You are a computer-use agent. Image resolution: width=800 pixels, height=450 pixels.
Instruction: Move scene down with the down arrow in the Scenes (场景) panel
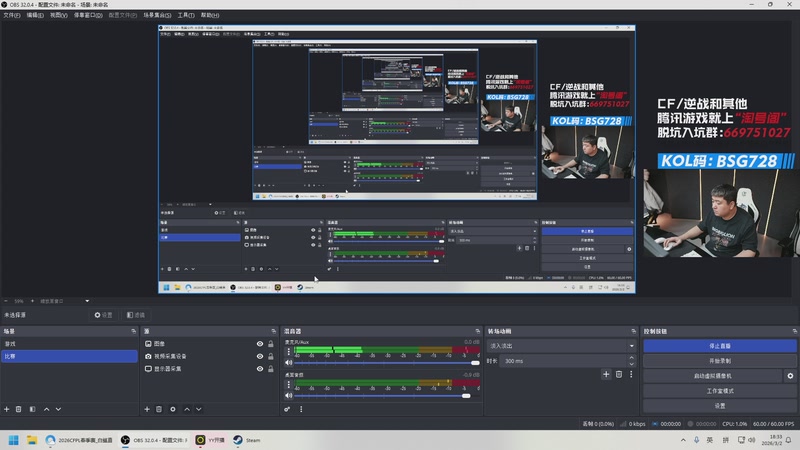[58, 409]
